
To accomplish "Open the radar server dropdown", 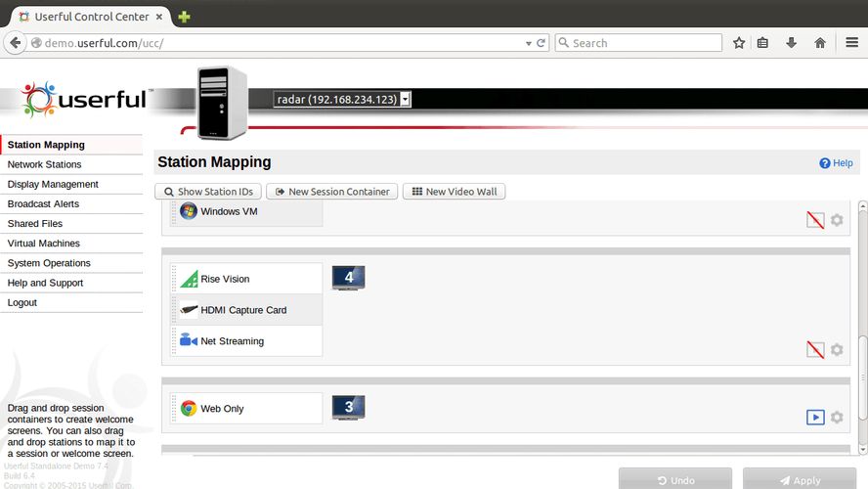I will [342, 99].
